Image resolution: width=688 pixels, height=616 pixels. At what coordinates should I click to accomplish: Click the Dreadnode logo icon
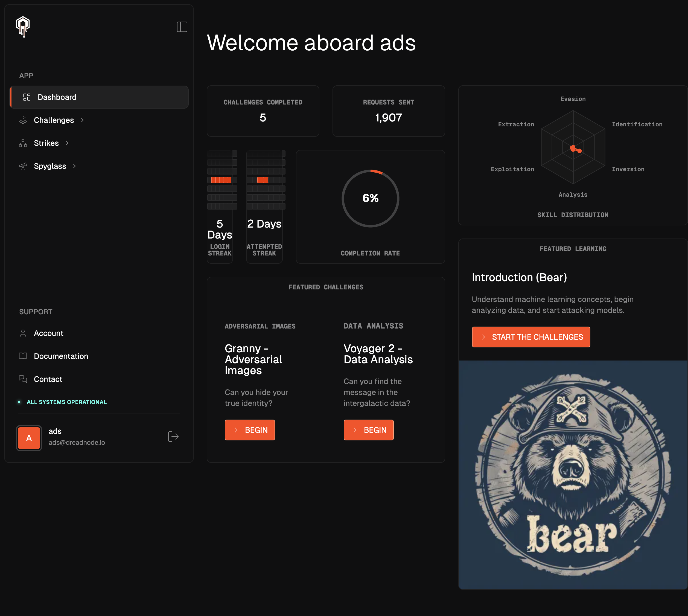tap(23, 27)
